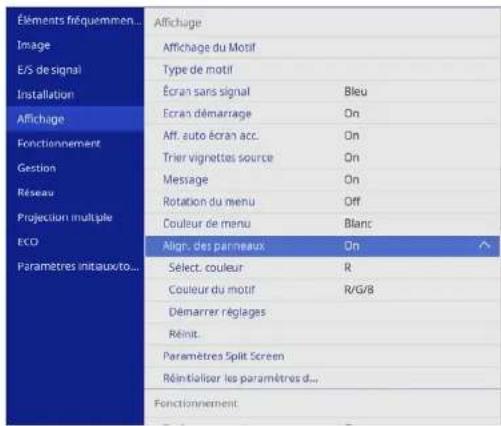Toggle Ecran démarrage On value
The image size is (501, 426).
click(x=352, y=113)
